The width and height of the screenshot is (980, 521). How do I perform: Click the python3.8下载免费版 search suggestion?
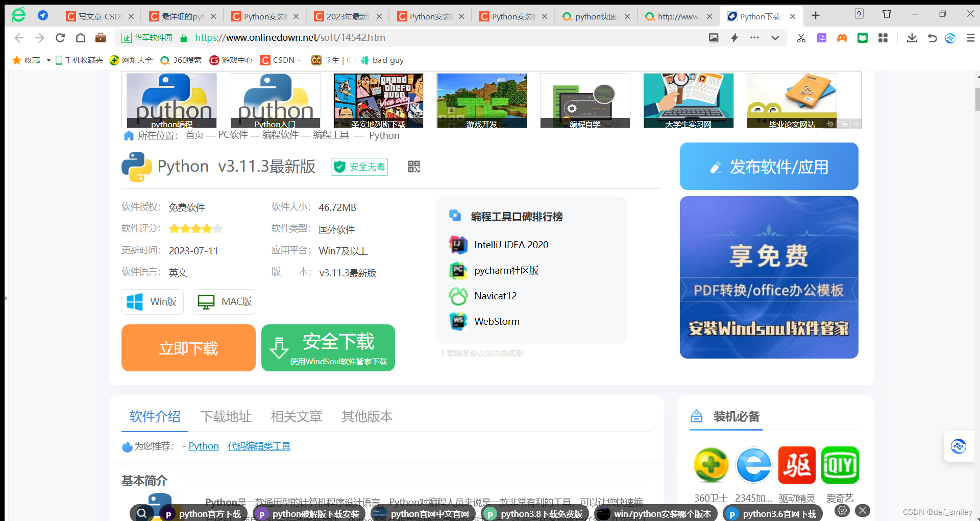[x=535, y=513]
